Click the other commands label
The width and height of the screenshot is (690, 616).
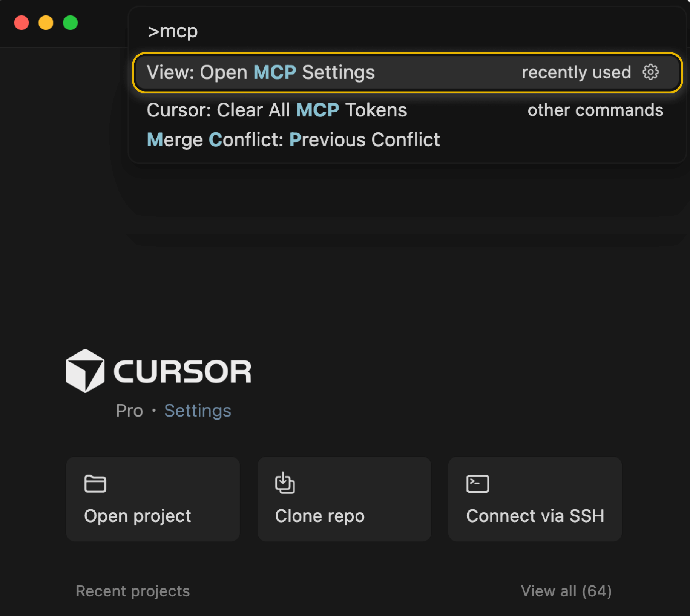coord(595,110)
